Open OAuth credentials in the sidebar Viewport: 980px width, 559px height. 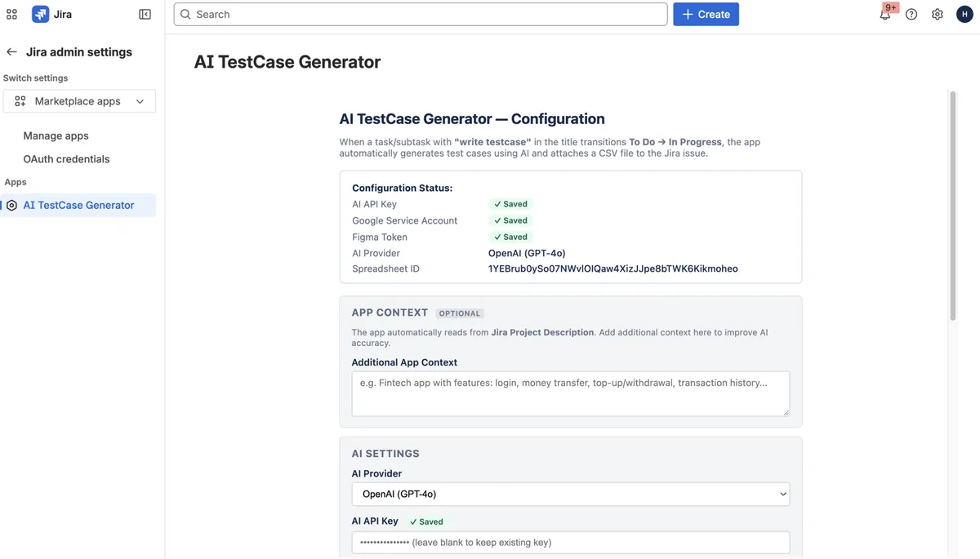(x=66, y=159)
